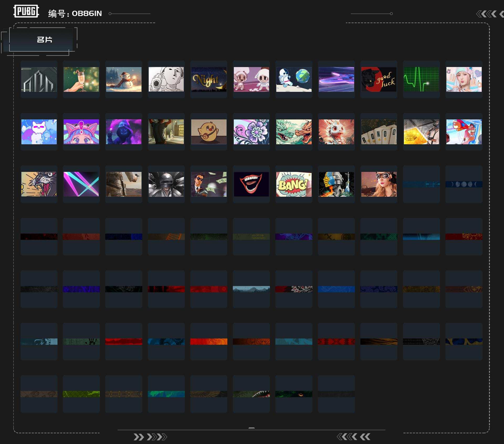Pick the green heartbeat monitor card
The width and height of the screenshot is (504, 444).
pyautogui.click(x=421, y=79)
